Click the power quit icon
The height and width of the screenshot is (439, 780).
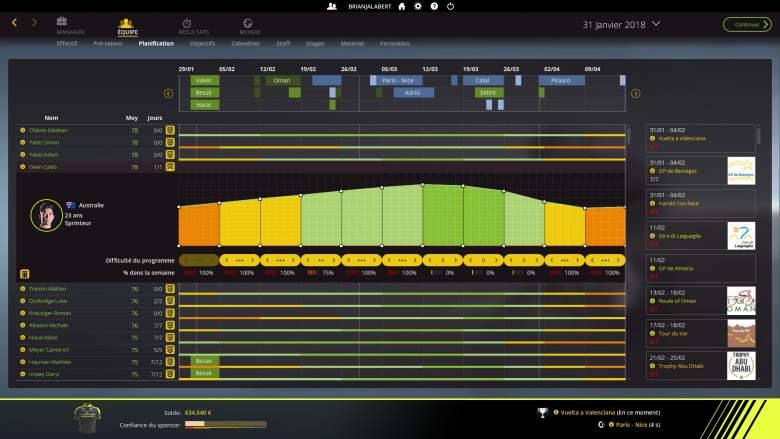448,6
